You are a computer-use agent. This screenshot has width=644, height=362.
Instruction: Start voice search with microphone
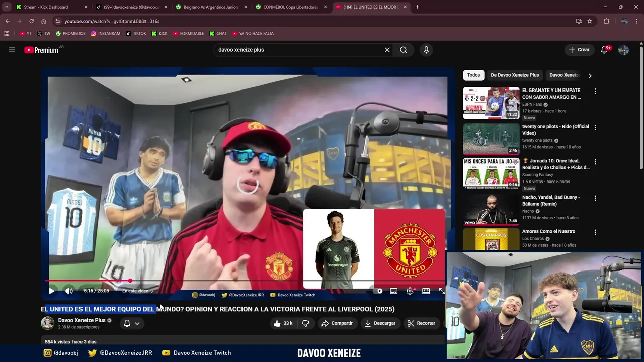click(426, 50)
